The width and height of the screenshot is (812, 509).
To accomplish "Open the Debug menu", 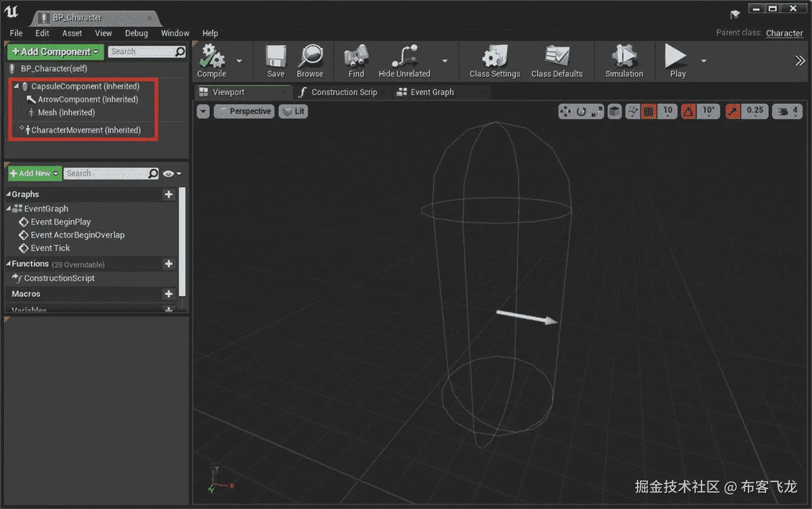I will coord(136,33).
